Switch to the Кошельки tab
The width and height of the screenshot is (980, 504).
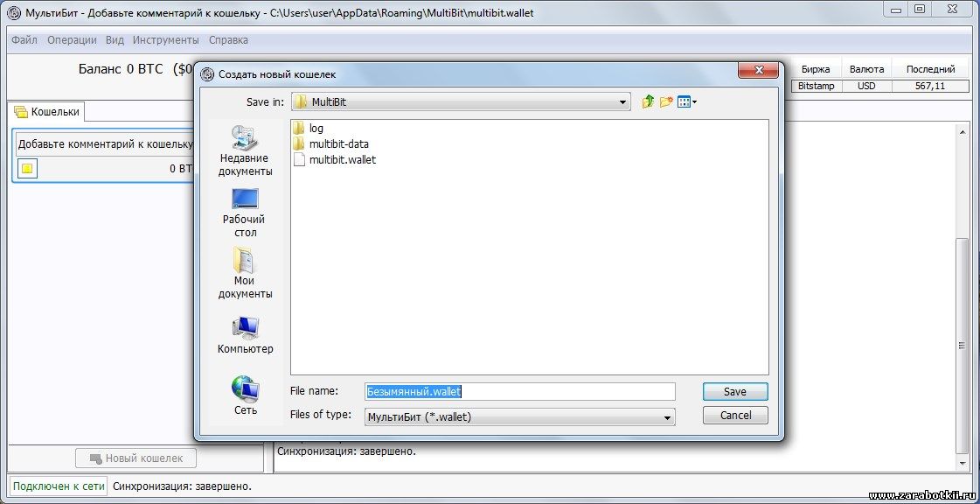coord(47,112)
